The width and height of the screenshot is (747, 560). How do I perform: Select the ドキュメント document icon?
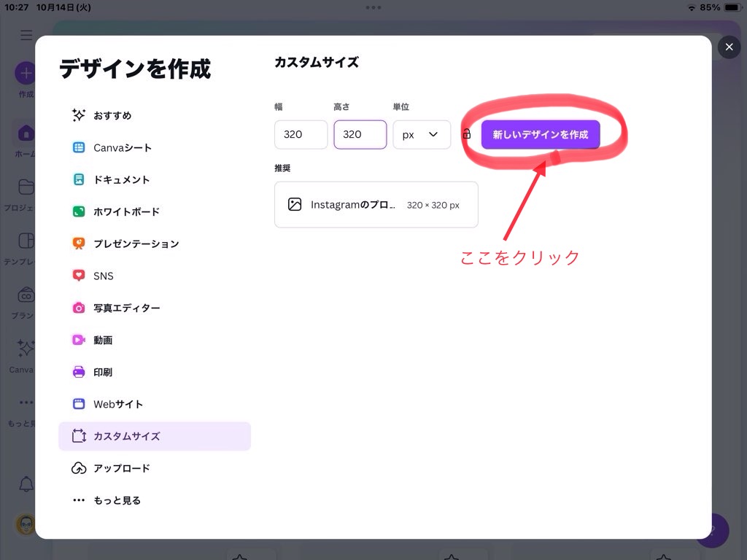79,179
